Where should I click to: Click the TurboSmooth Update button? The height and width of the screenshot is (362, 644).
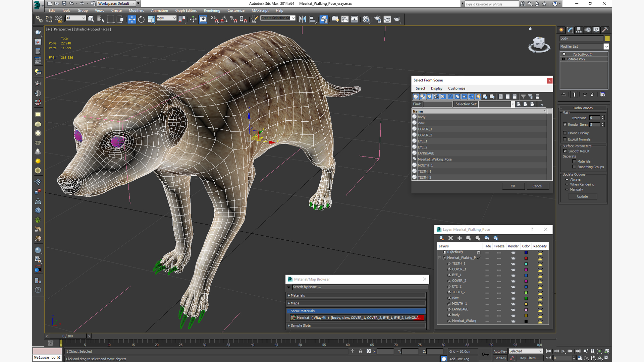[x=582, y=197]
